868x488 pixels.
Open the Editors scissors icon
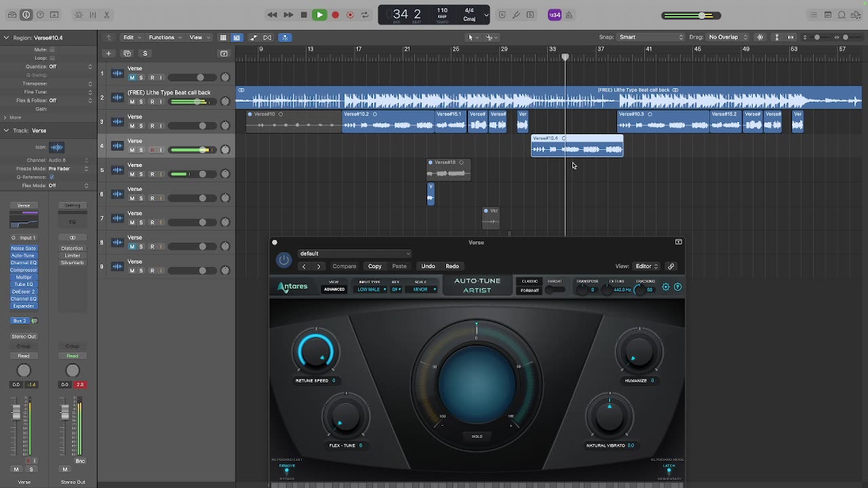coord(107,15)
